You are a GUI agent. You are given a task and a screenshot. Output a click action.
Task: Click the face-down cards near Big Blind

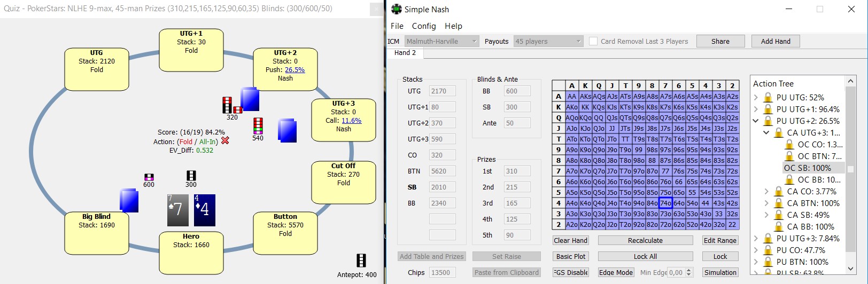tap(129, 201)
